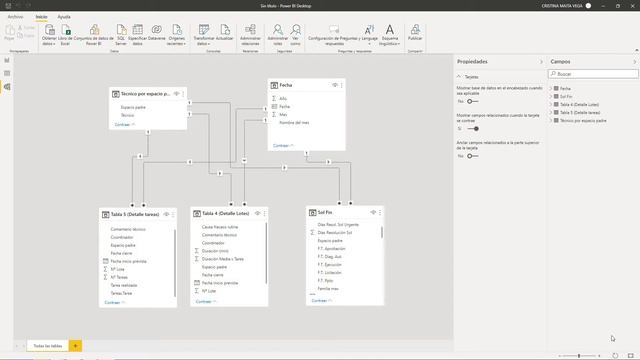The width and height of the screenshot is (640, 360).
Task: Toggle visibility of Fecha table
Action: pos(335,85)
